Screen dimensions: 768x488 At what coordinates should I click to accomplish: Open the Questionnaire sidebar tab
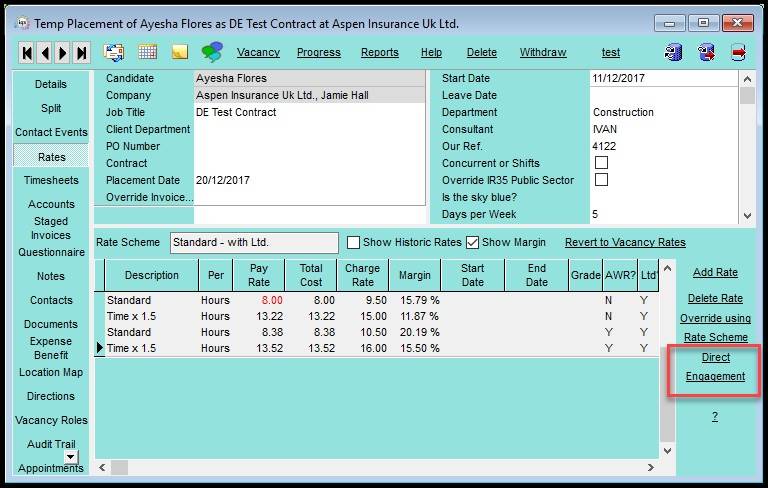click(51, 252)
